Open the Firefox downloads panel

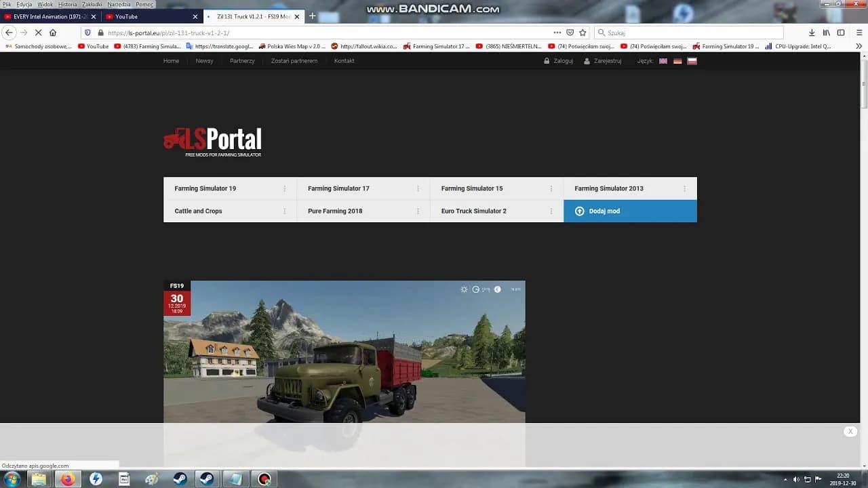(812, 33)
